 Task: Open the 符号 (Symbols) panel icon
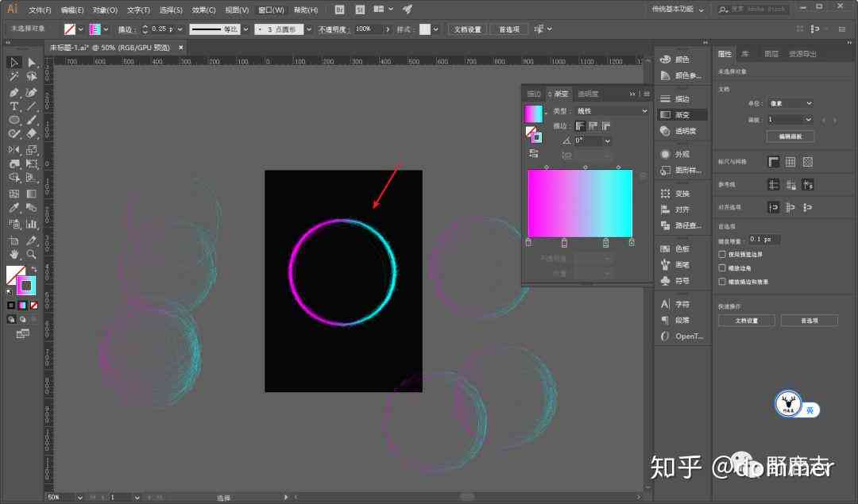point(666,280)
